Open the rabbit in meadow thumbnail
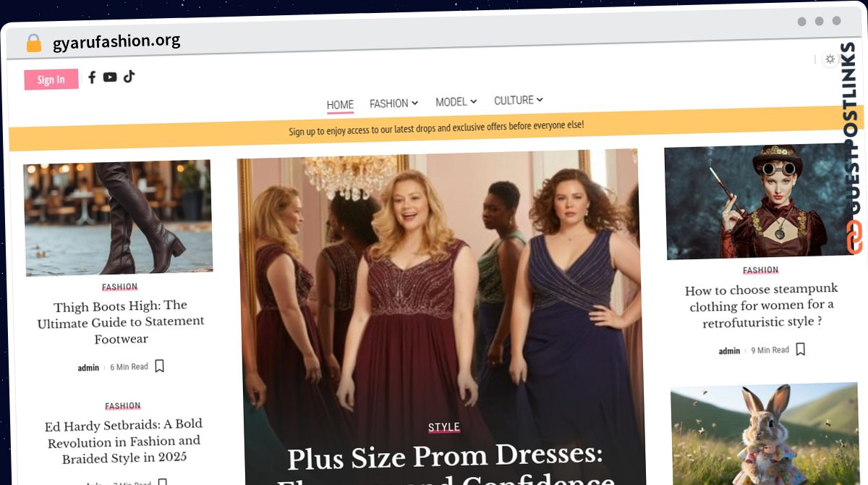Viewport: 868px width, 485px height. tap(765, 434)
